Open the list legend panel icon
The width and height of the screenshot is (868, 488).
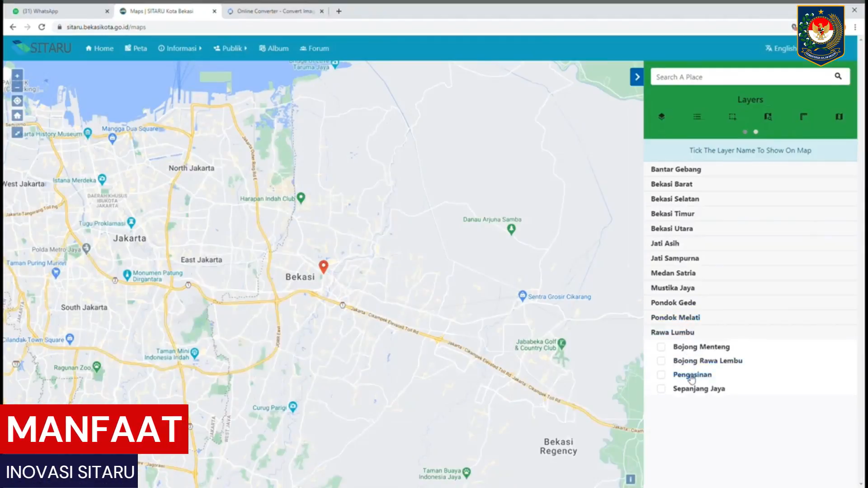click(697, 117)
